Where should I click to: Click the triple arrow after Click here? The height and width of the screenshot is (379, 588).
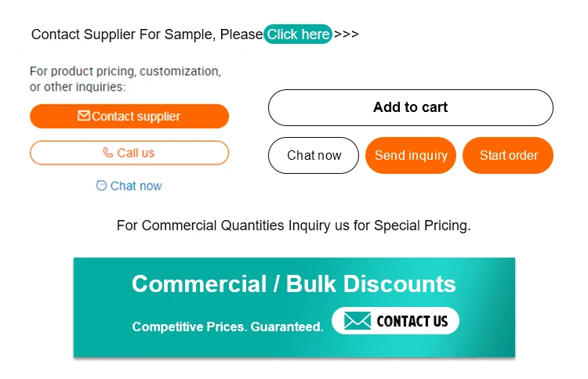pos(347,34)
